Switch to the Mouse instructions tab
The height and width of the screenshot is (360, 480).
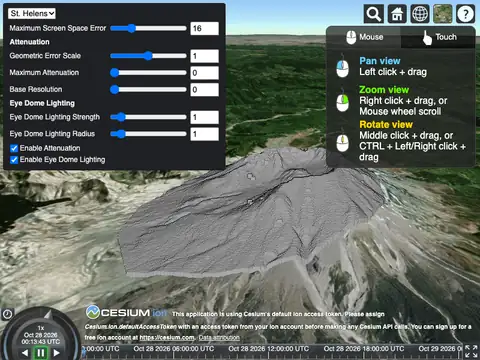pyautogui.click(x=364, y=37)
